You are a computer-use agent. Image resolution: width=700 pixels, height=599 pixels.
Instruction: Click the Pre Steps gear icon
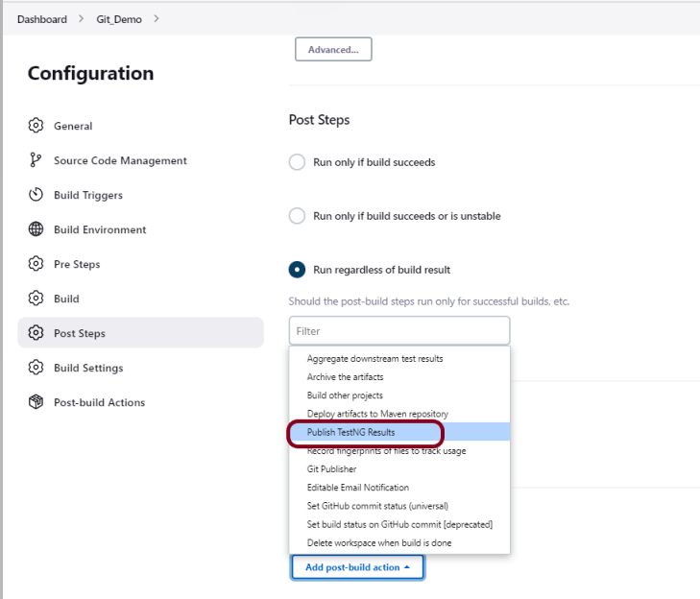[36, 264]
